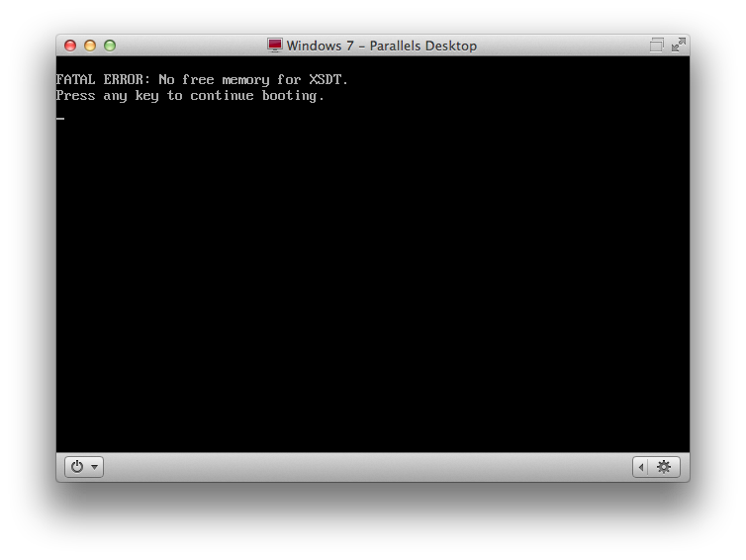Click the blinking cursor in the VM console
The width and height of the screenshot is (746, 560).
point(60,118)
